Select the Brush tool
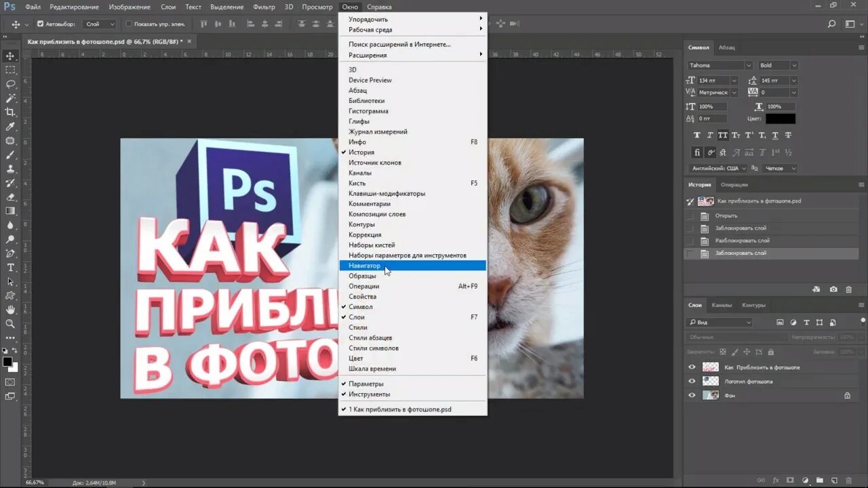This screenshot has height=488, width=868. (x=10, y=155)
